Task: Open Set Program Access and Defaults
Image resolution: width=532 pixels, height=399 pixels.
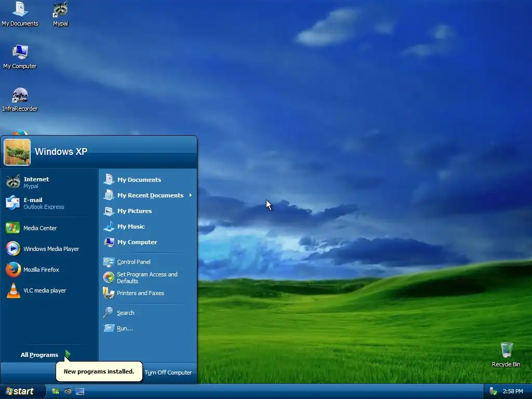Action: 148,277
